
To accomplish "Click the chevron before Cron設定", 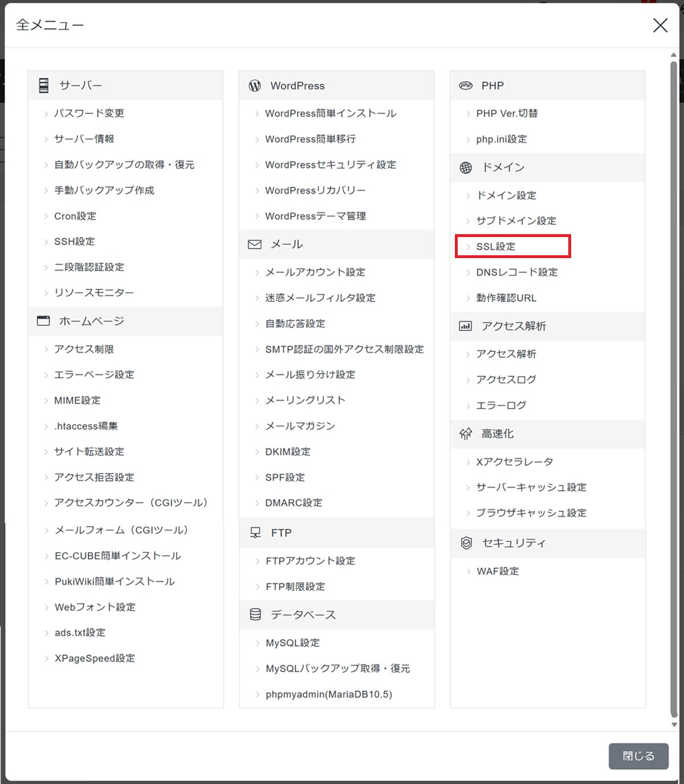I will click(x=46, y=217).
